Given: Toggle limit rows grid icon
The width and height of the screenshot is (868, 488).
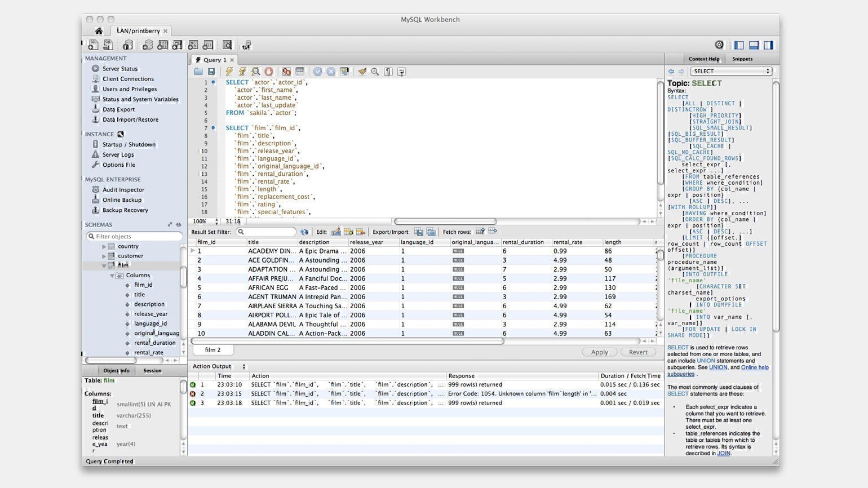Looking at the screenshot, I should 300,72.
